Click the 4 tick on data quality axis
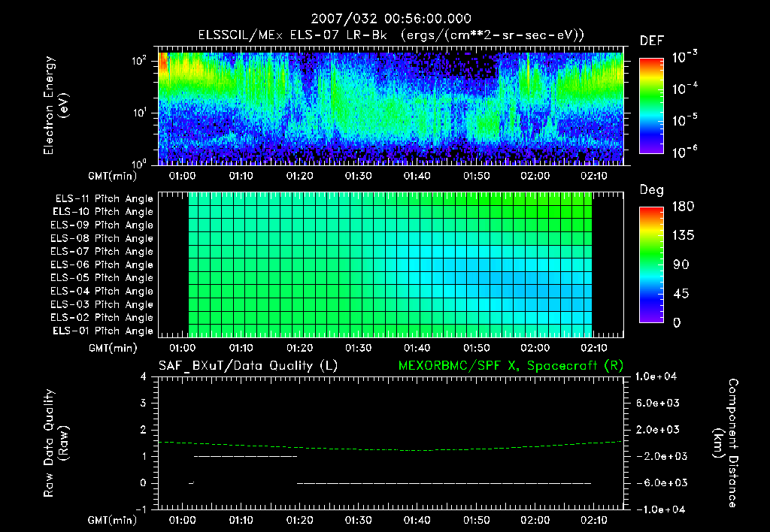 (144, 376)
